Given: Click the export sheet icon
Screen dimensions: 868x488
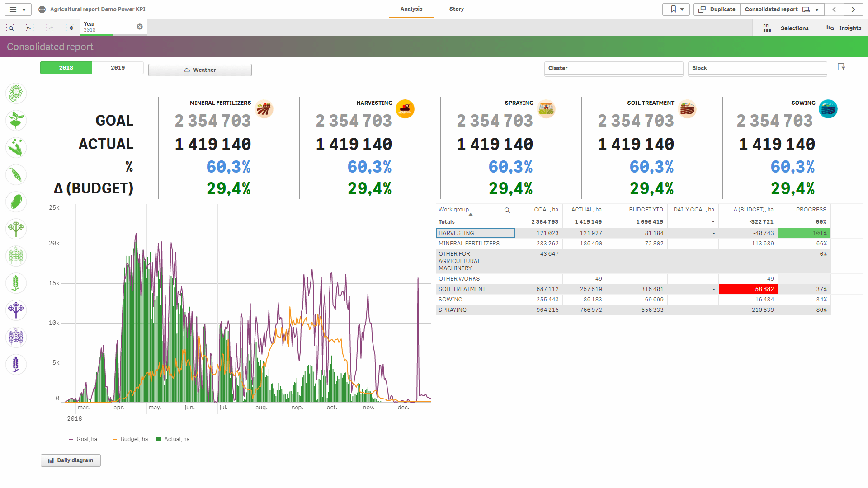Looking at the screenshot, I should click(841, 67).
